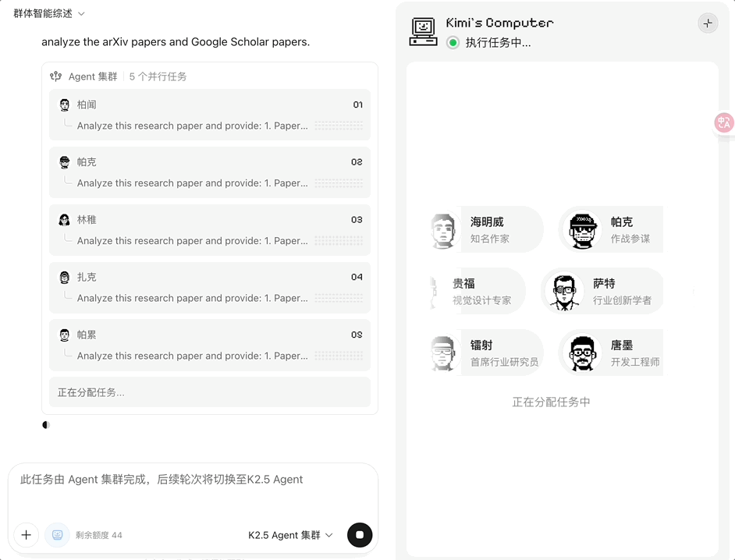Click the plus button beside Kimi's Computer
Image resolution: width=735 pixels, height=560 pixels.
click(x=708, y=23)
